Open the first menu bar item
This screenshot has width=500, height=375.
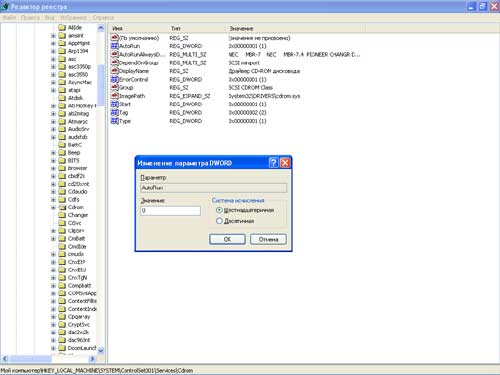point(9,17)
